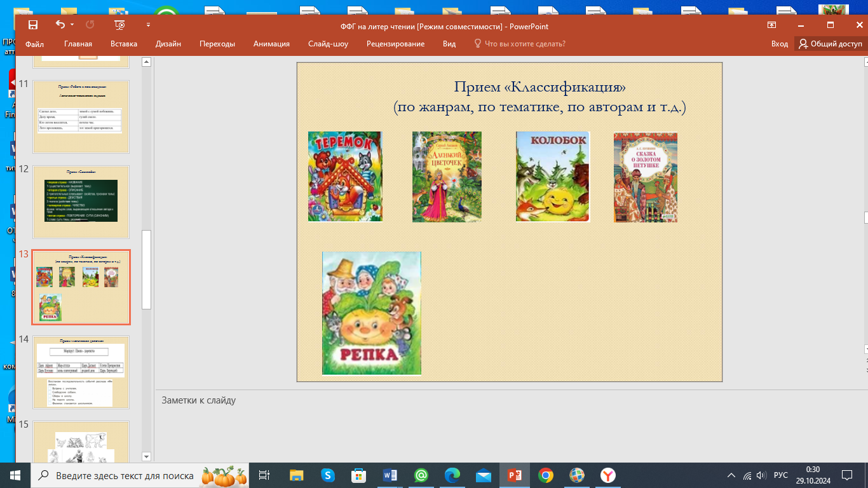The height and width of the screenshot is (488, 868).
Task: Click the slide title 'Прием «Классификация»'
Action: click(x=539, y=86)
